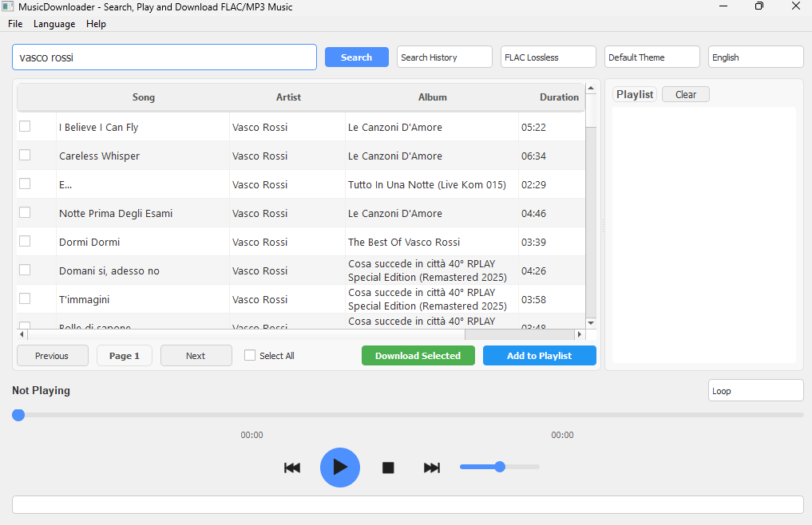Viewport: 812px width, 525px height.
Task: Restore down the MusicDownloader window
Action: [x=759, y=6]
